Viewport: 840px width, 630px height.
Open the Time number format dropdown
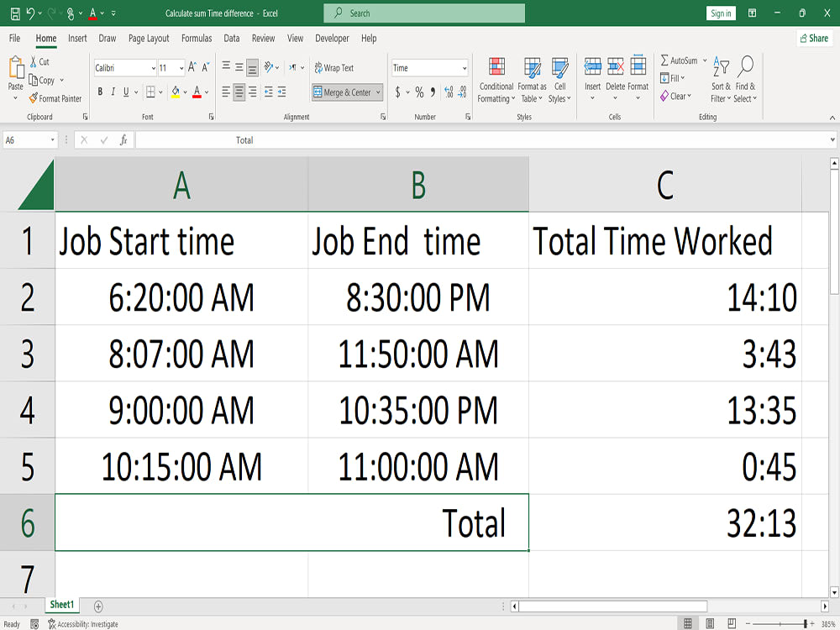(x=465, y=68)
